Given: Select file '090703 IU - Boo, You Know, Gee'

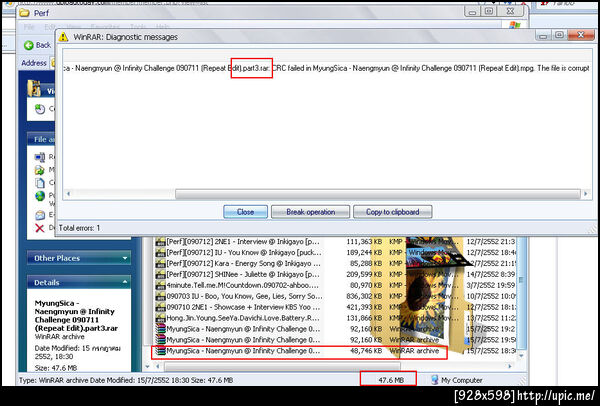Looking at the screenshot, I should 244,296.
